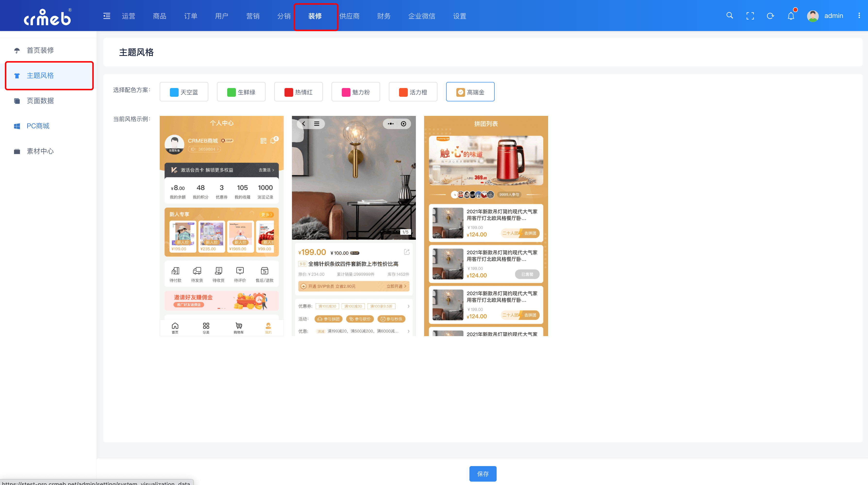Open the 订单 top menu

(190, 16)
